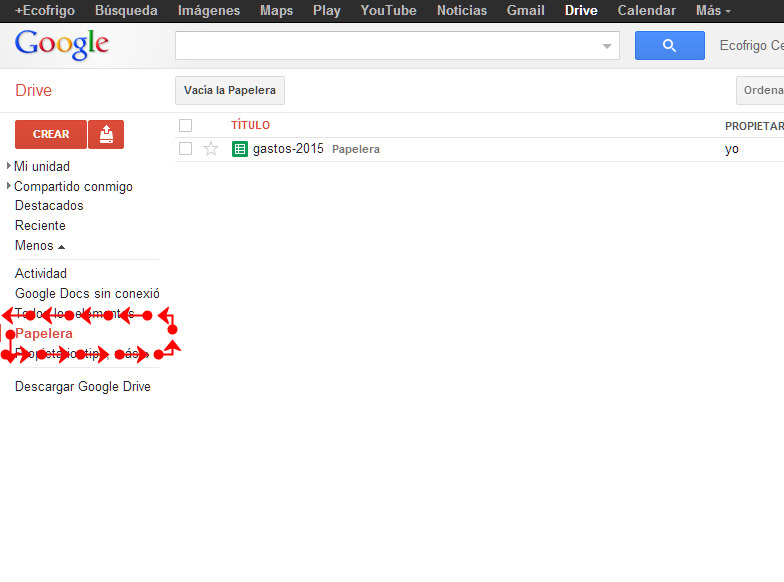Open Actividad in the sidebar
Image resolution: width=784 pixels, height=582 pixels.
coord(40,274)
